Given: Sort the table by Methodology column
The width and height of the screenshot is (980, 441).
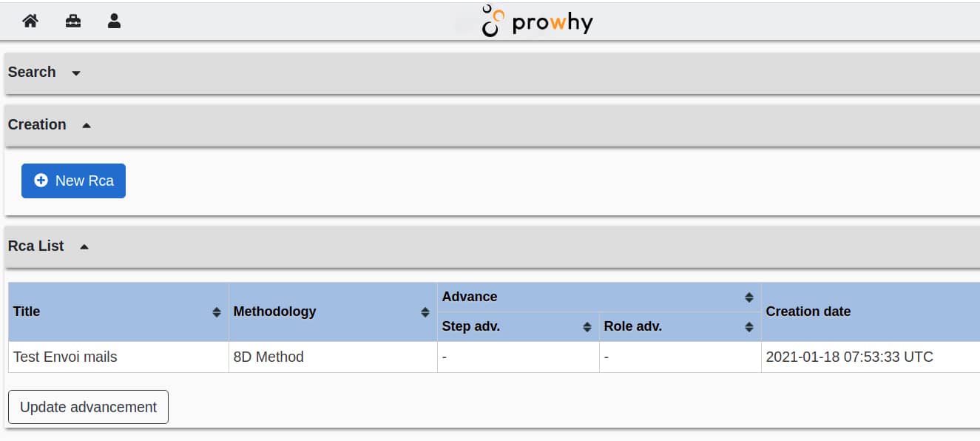Looking at the screenshot, I should coord(425,312).
